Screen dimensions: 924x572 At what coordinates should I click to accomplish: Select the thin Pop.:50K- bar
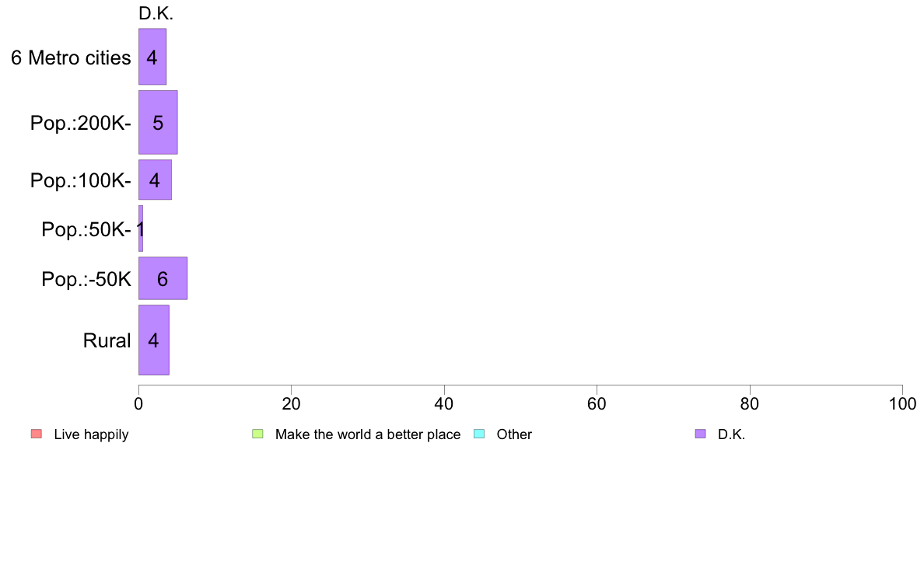(x=141, y=228)
